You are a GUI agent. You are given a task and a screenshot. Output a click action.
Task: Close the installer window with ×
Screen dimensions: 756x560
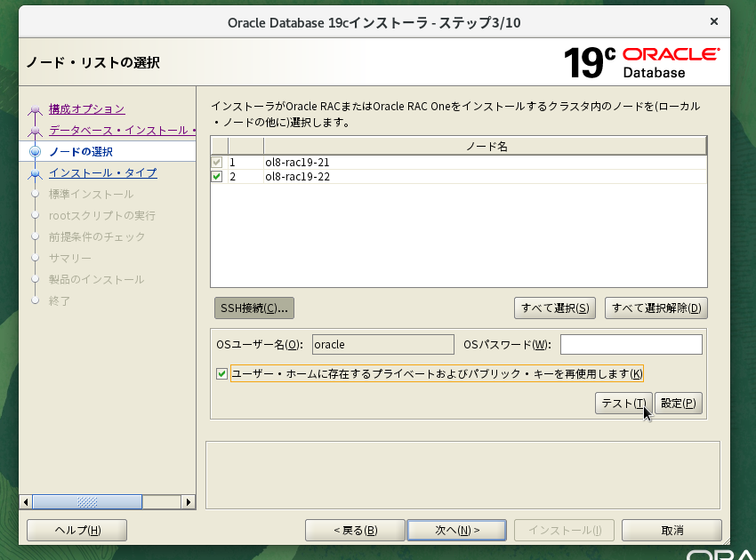[714, 21]
